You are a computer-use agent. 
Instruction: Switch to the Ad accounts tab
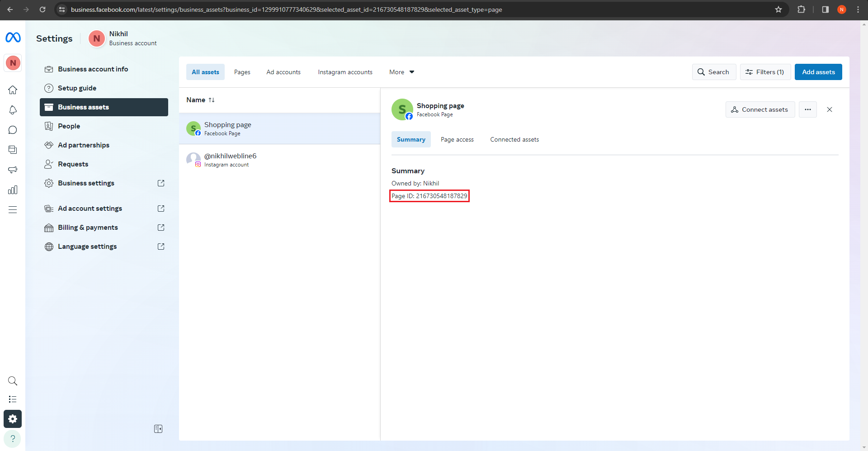pyautogui.click(x=283, y=72)
